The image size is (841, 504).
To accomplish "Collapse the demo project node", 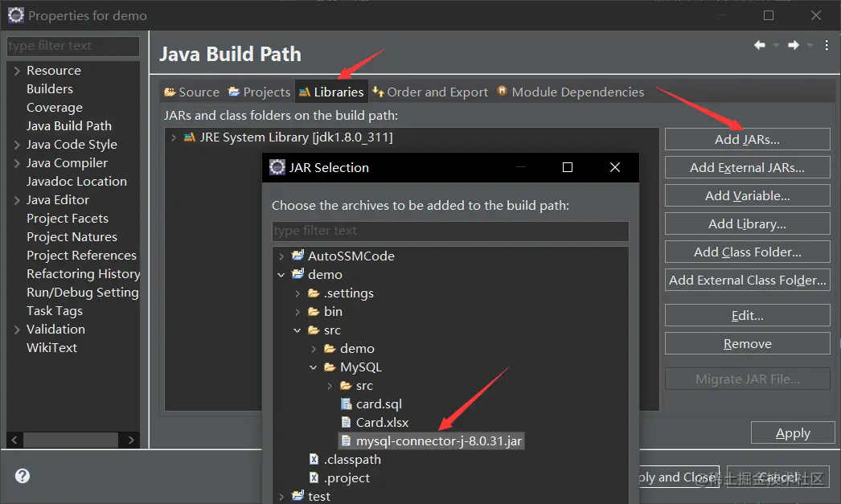I will point(281,275).
